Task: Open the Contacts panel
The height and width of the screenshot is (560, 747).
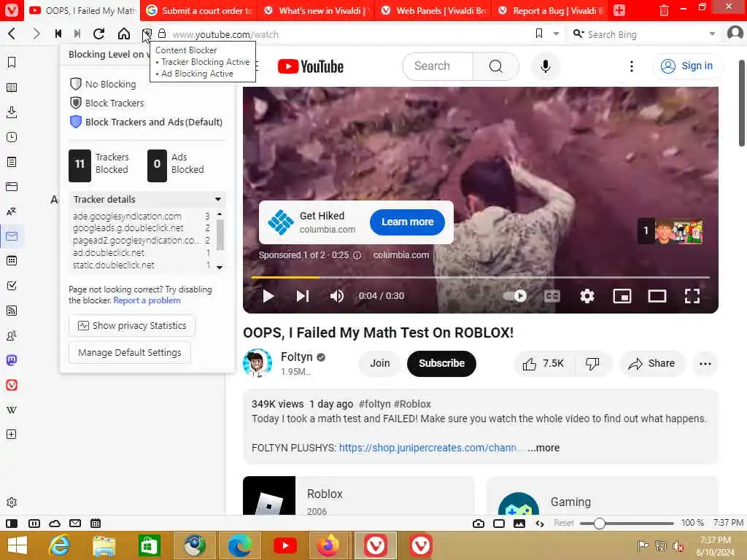Action: 12,335
